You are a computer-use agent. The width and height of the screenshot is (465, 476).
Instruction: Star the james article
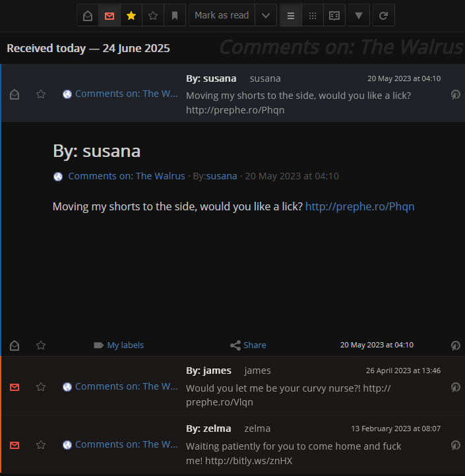coord(41,387)
